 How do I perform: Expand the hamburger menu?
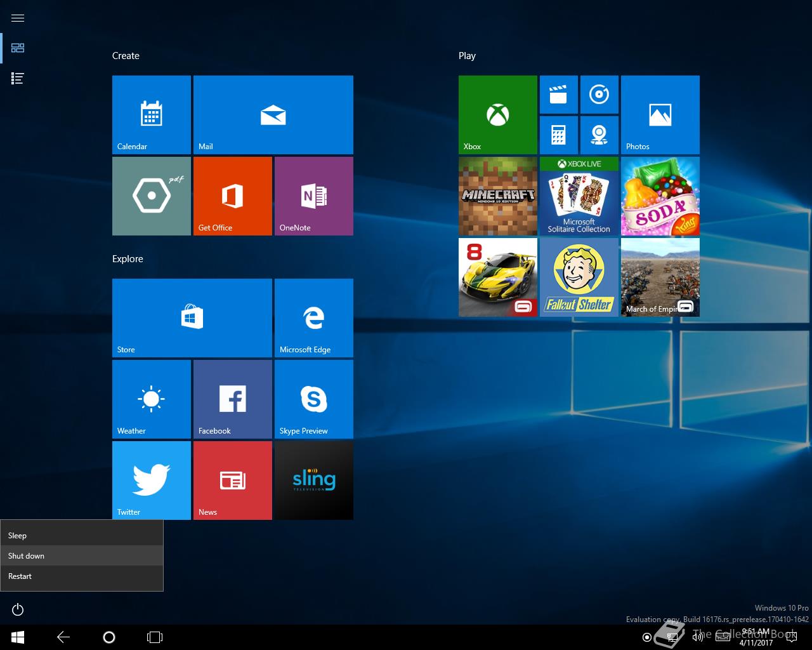coord(18,18)
